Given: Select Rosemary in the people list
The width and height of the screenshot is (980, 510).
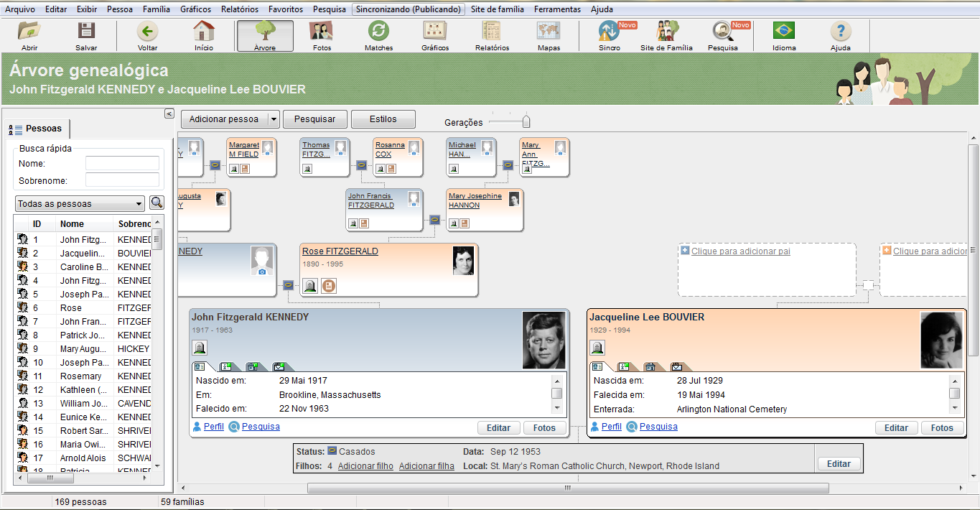Looking at the screenshot, I should 80,376.
